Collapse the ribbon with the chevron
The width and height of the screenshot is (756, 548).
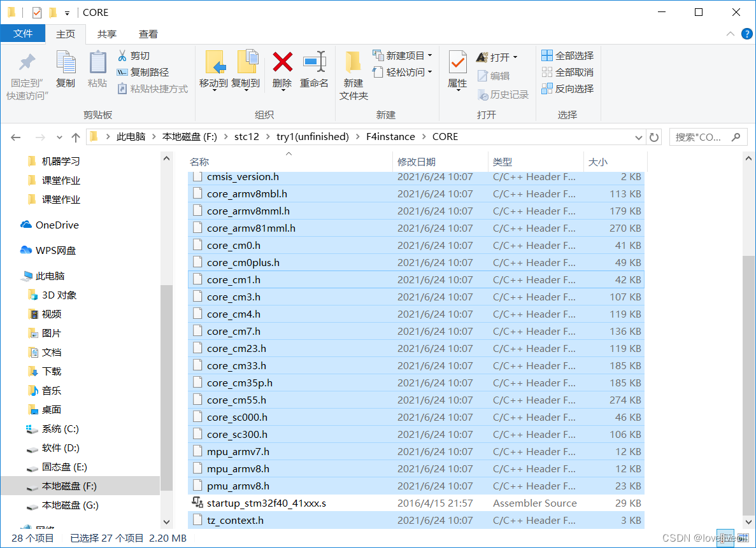tap(731, 34)
